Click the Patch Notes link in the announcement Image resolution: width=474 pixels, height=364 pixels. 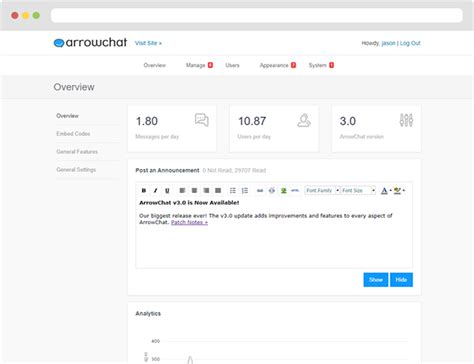coord(189,222)
